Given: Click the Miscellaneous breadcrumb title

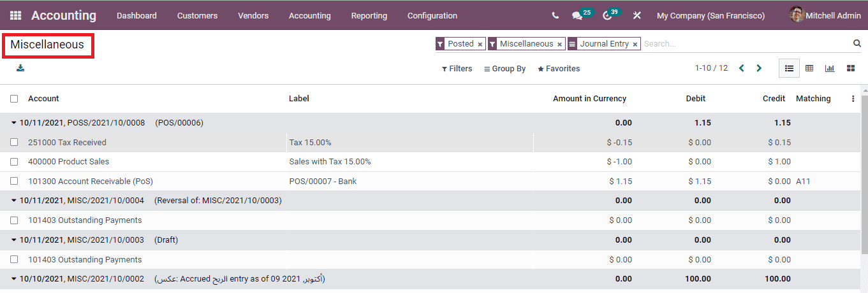Looking at the screenshot, I should [47, 45].
